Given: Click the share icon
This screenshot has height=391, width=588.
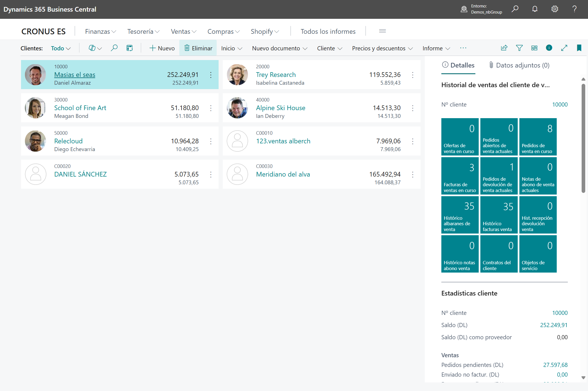Looking at the screenshot, I should [x=504, y=48].
